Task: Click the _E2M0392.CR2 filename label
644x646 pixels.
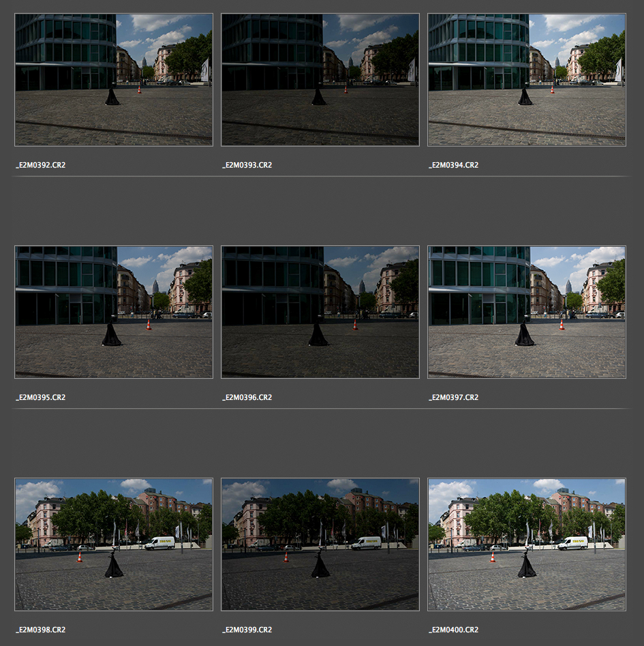Action: (41, 166)
